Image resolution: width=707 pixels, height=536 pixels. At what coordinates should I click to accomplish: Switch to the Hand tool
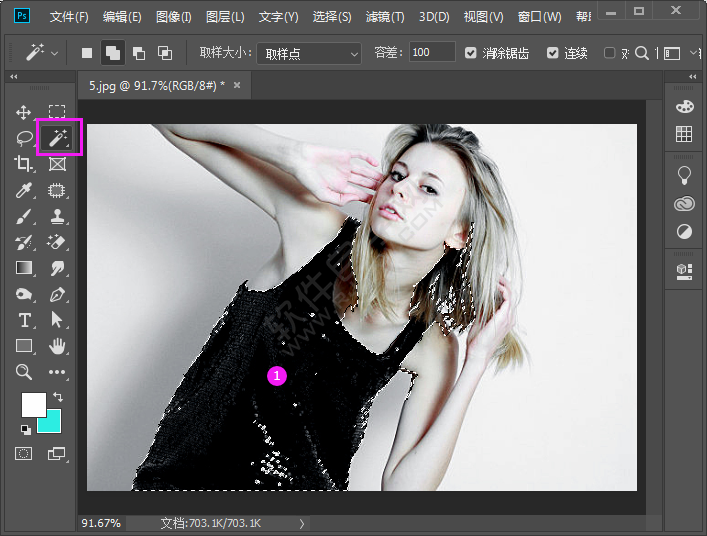(57, 346)
